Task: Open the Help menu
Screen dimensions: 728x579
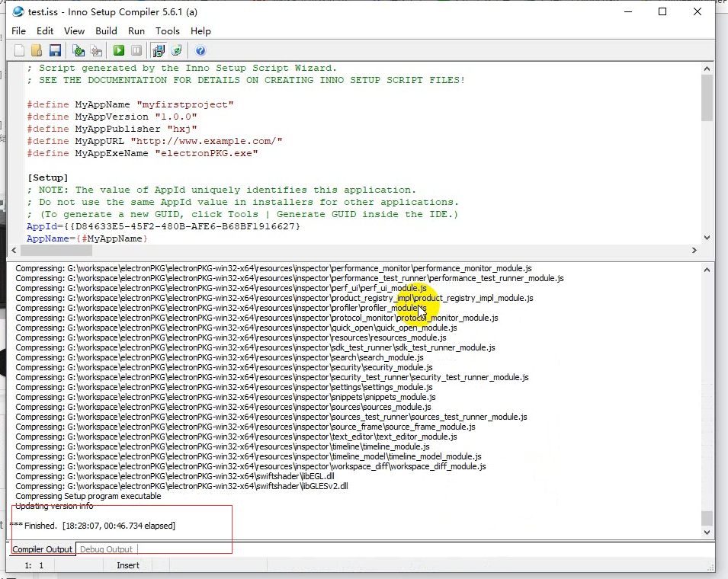Action: 200,31
